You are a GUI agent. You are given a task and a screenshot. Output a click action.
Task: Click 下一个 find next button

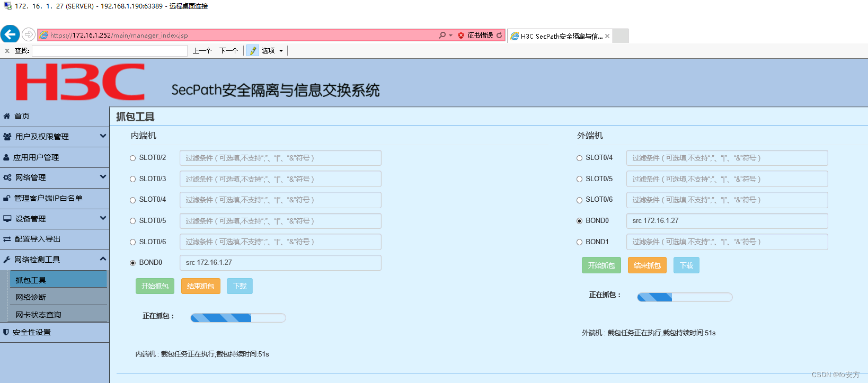228,51
